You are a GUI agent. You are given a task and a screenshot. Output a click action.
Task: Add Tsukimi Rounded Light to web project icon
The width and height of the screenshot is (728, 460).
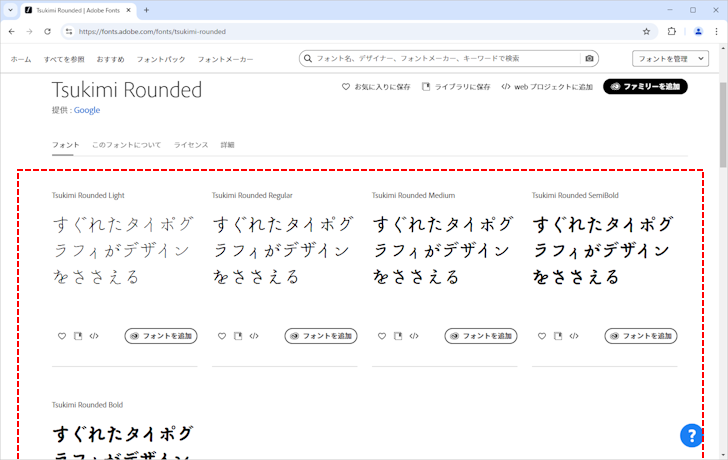pos(94,336)
